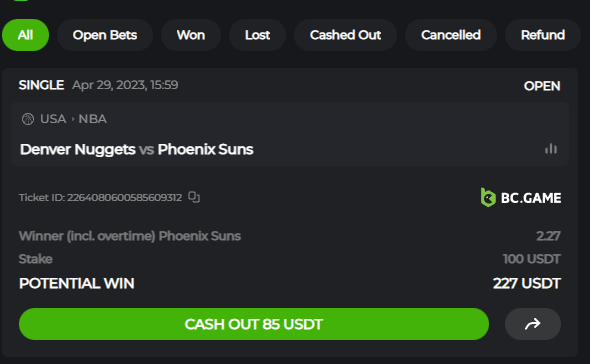
Task: Click the Ticket ID text
Action: pos(100,197)
